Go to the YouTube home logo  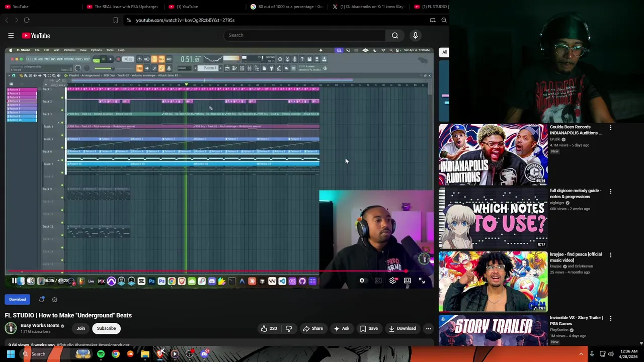tap(36, 36)
